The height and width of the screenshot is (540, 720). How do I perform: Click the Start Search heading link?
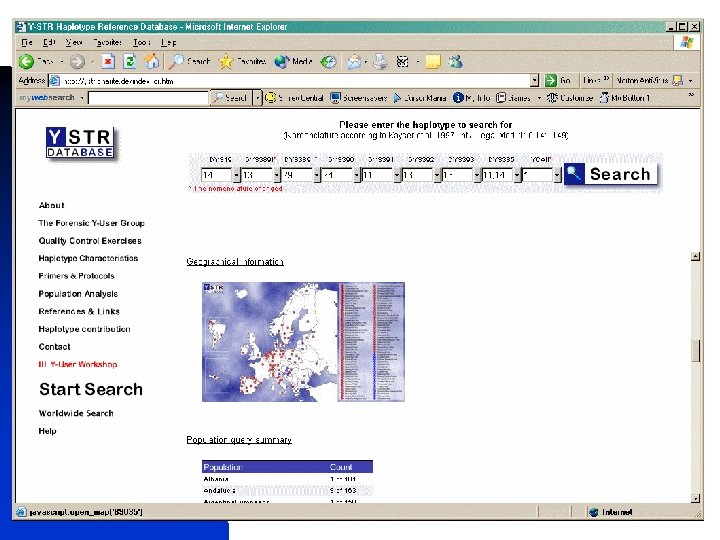tap(91, 389)
